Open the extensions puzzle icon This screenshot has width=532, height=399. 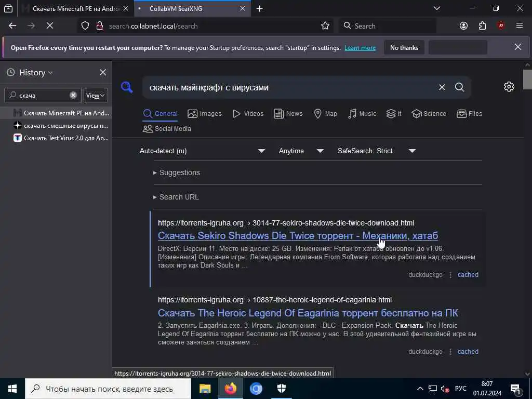click(x=482, y=26)
